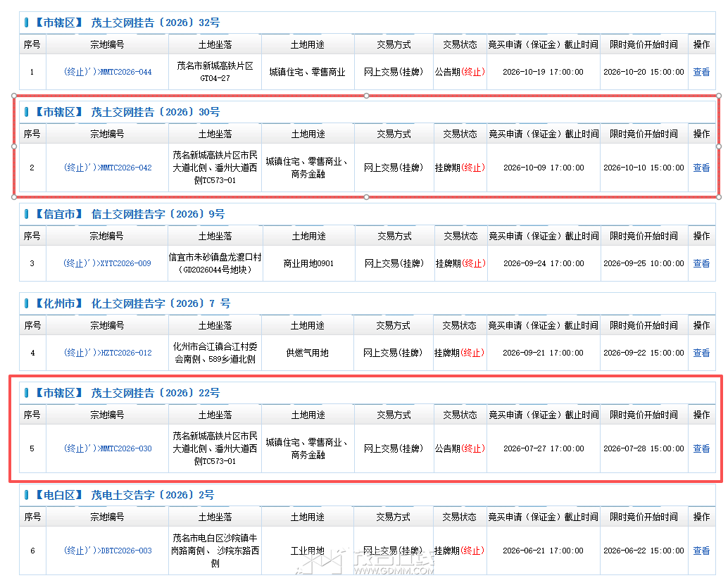This screenshot has height=578, width=728.
Task: Click 查看 for parcel XYTC2026-009
Action: pyautogui.click(x=701, y=263)
